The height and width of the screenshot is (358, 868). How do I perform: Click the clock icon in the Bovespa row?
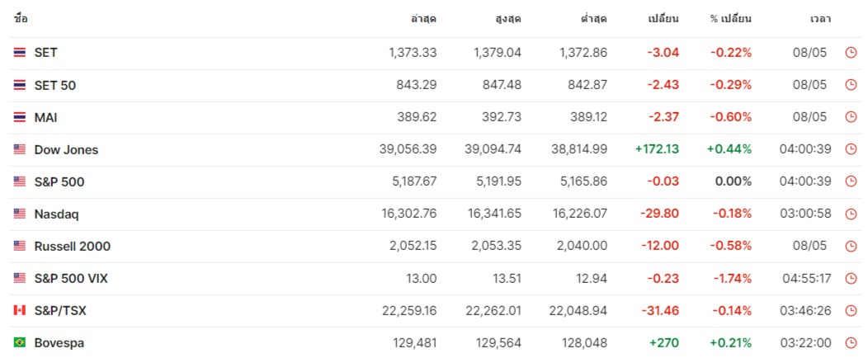click(x=851, y=342)
